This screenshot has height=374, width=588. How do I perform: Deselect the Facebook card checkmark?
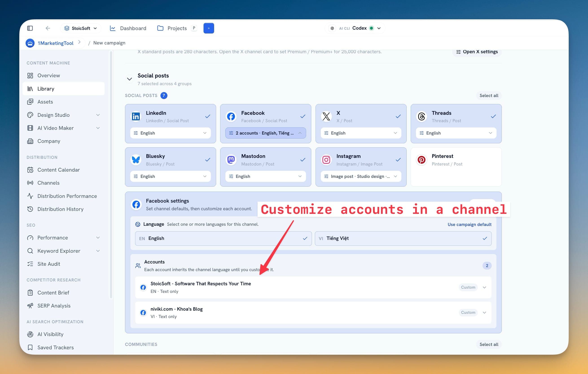(x=303, y=116)
